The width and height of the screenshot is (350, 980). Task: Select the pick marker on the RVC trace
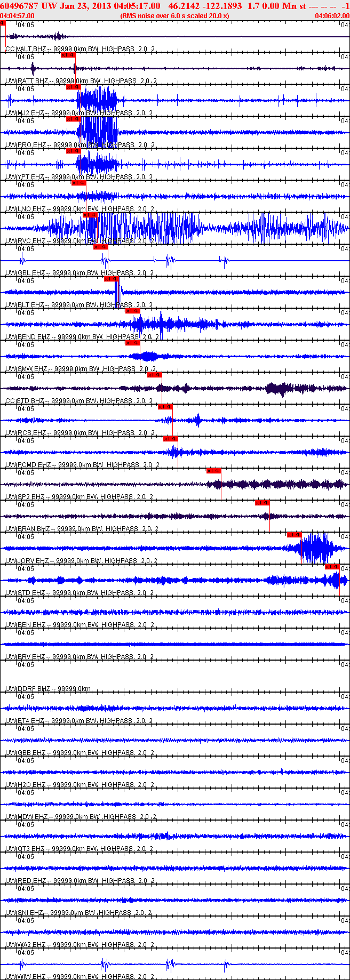point(90,215)
